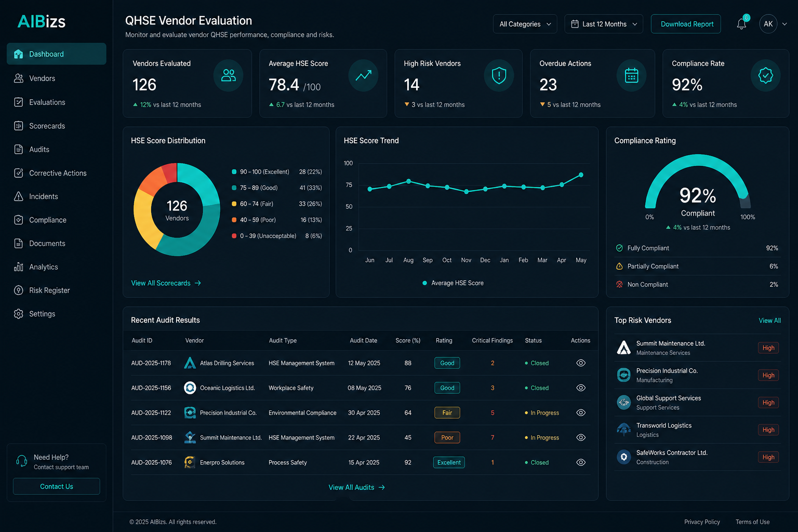Viewport: 798px width, 532px height.
Task: Click the Non Compliant cross icon
Action: pyautogui.click(x=619, y=284)
